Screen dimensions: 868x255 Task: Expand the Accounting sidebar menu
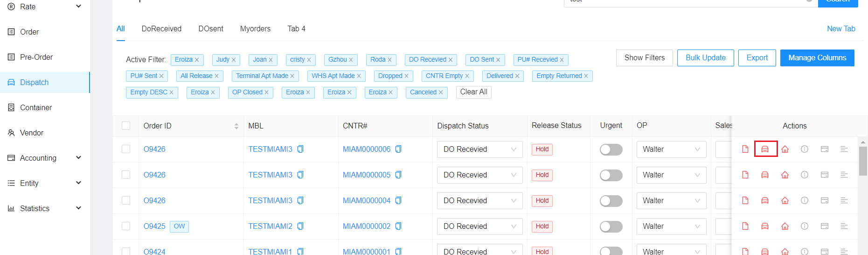point(45,158)
